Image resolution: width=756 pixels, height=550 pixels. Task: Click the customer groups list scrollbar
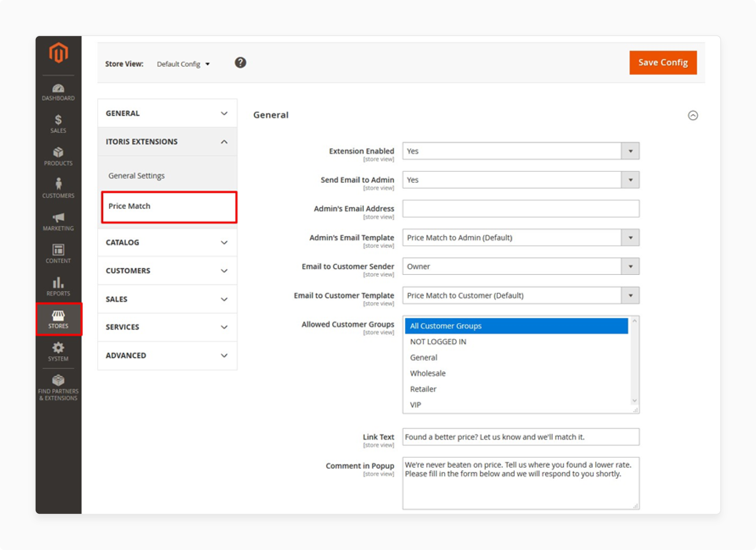pyautogui.click(x=635, y=361)
